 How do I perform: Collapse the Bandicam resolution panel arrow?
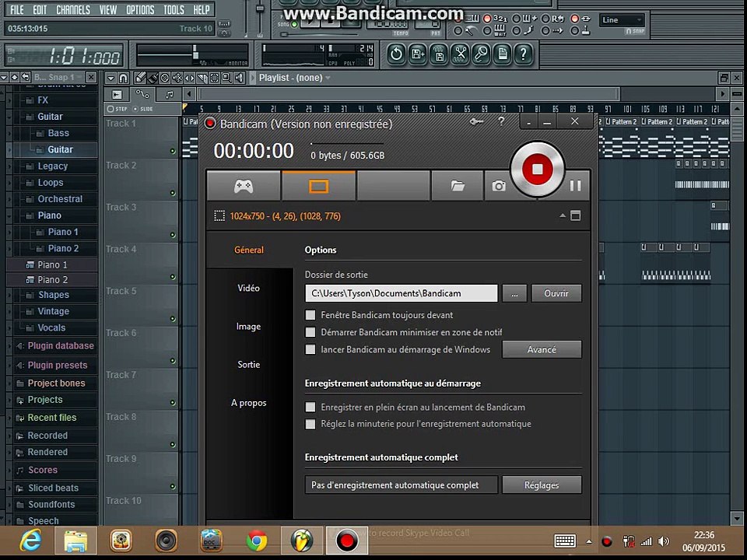(562, 215)
